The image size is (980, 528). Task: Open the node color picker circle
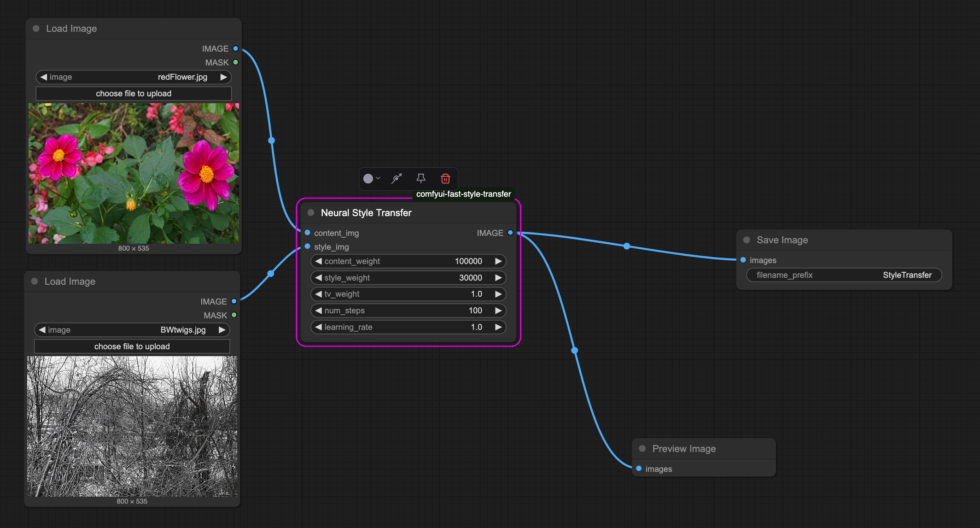point(368,179)
